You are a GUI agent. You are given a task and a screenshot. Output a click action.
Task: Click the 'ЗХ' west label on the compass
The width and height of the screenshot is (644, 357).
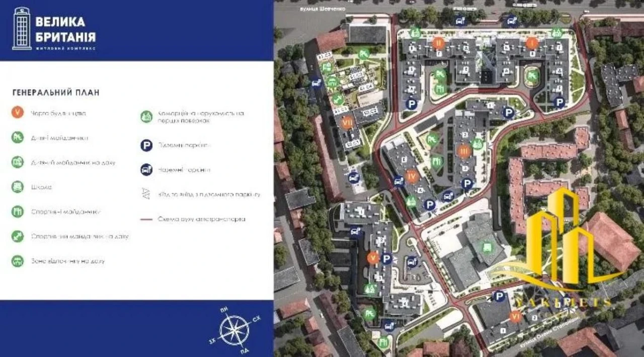(x=213, y=340)
